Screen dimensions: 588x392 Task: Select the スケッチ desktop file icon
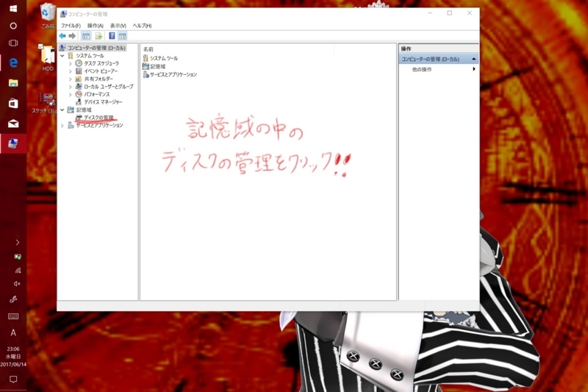[x=45, y=102]
